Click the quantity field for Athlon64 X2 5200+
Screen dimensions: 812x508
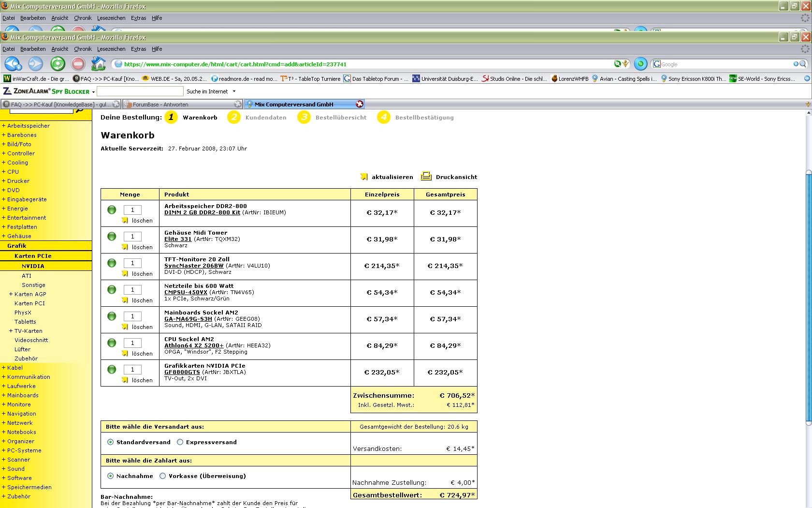[x=132, y=343]
